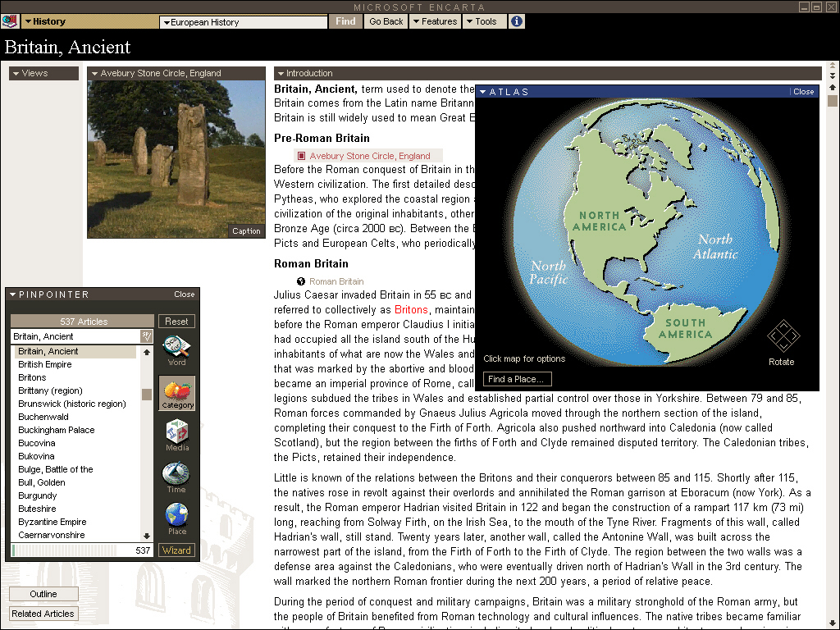Click Pinpointer list scroll up arrow
This screenshot has height=630, width=840.
[x=147, y=353]
